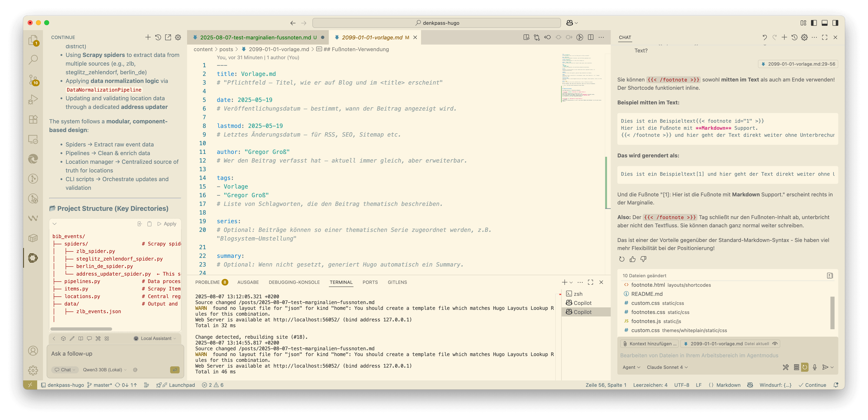Viewport: 868px width, 420px height.
Task: Toggle the bottom panel visibility
Action: click(824, 23)
